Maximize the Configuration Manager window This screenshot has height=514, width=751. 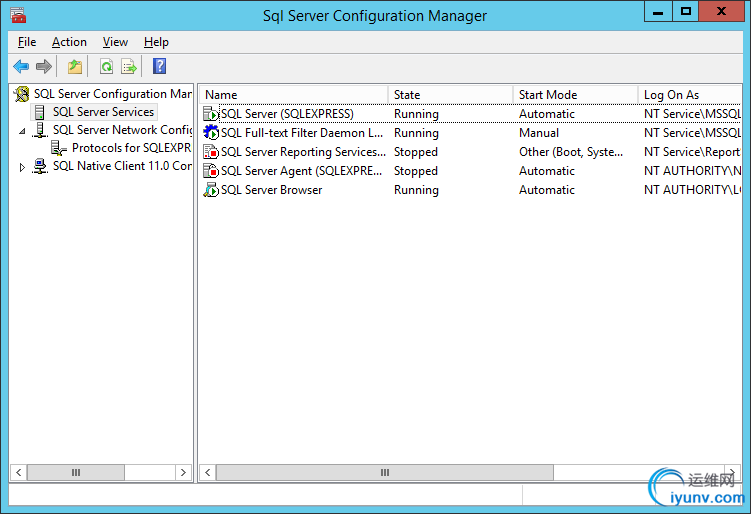pyautogui.click(x=685, y=11)
